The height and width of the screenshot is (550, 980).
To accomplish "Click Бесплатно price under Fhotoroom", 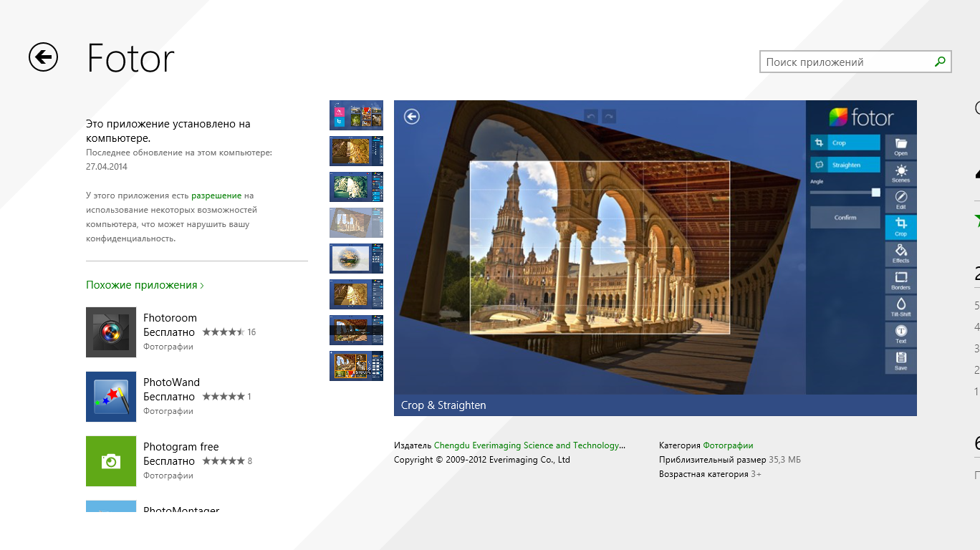I will tap(169, 332).
